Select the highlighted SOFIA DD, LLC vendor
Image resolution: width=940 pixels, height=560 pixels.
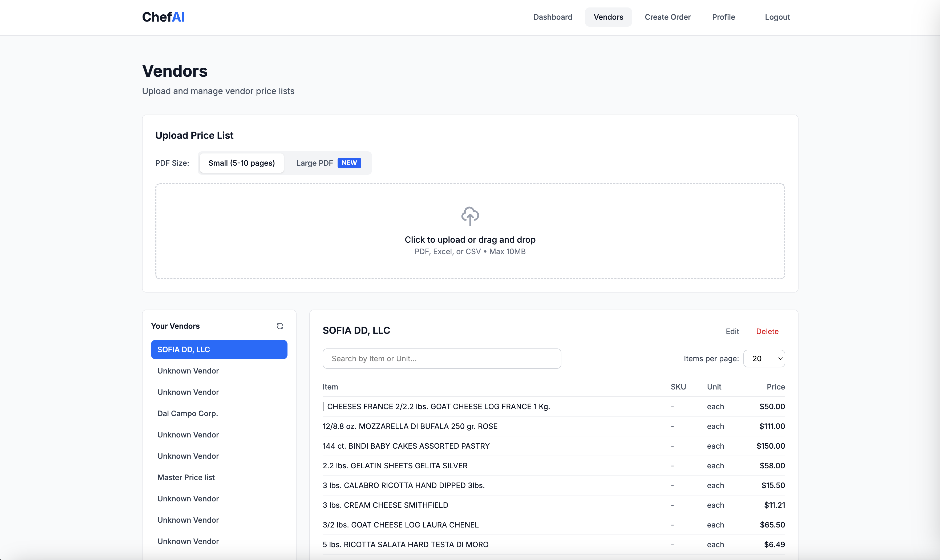point(219,350)
